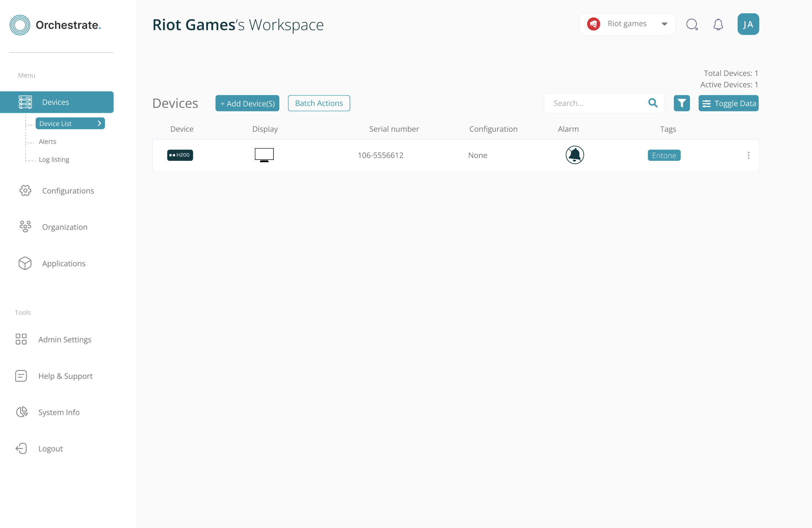Go to the Organization section
Viewport: 812px width, 528px height.
pos(64,227)
